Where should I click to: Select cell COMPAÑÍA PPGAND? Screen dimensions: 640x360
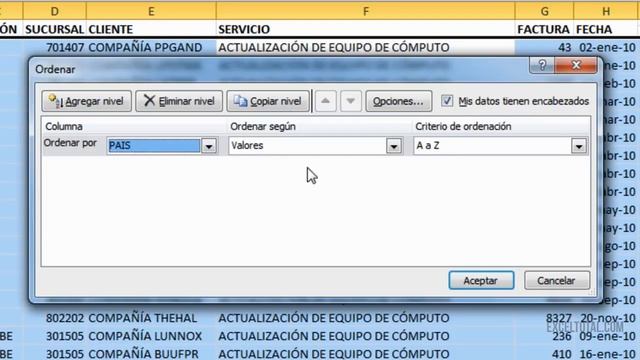click(151, 48)
